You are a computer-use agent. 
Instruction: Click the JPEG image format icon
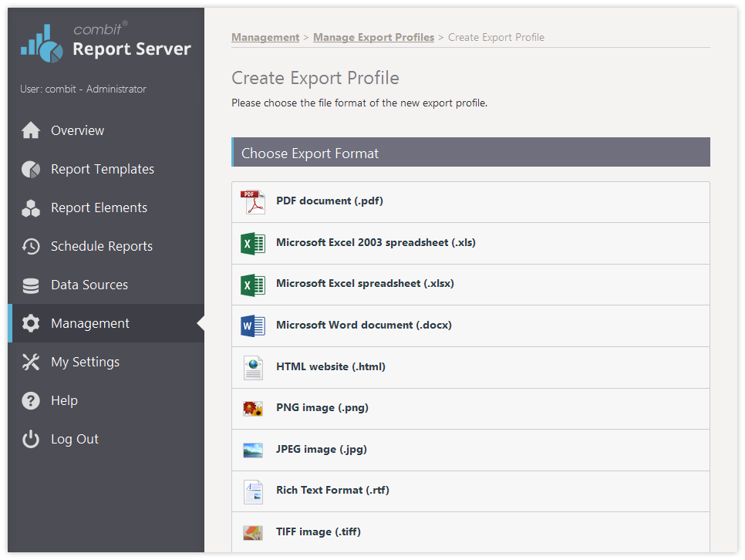[x=252, y=450]
